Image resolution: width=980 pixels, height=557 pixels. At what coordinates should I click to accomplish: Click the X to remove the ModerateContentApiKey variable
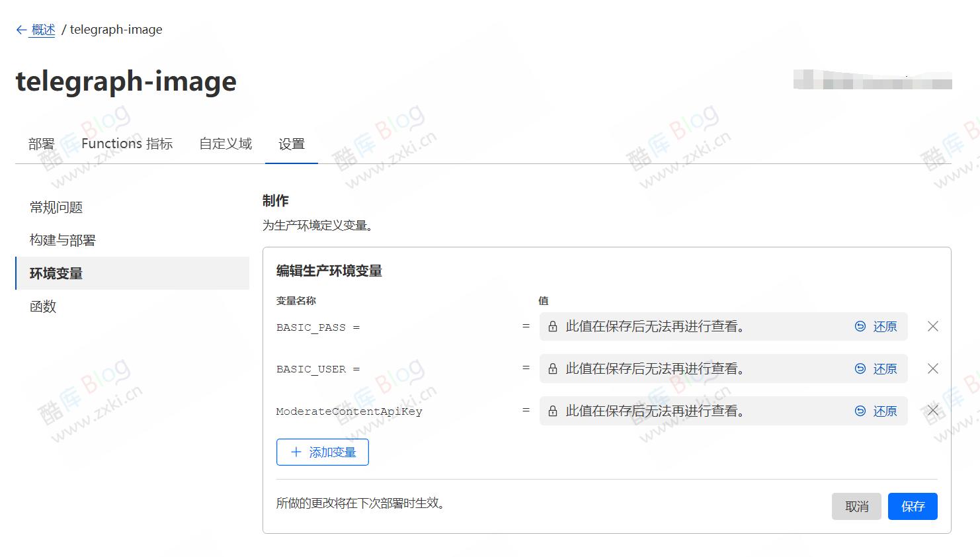point(932,411)
